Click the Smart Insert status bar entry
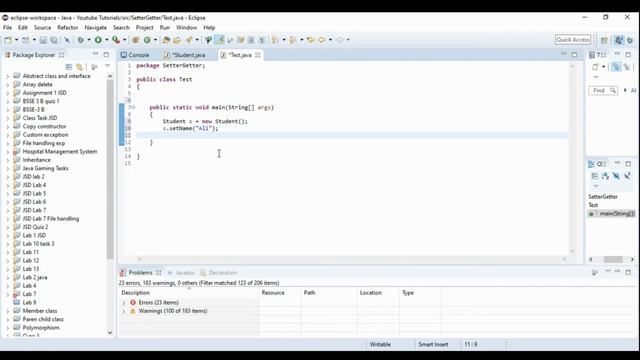640x360 pixels. click(433, 344)
